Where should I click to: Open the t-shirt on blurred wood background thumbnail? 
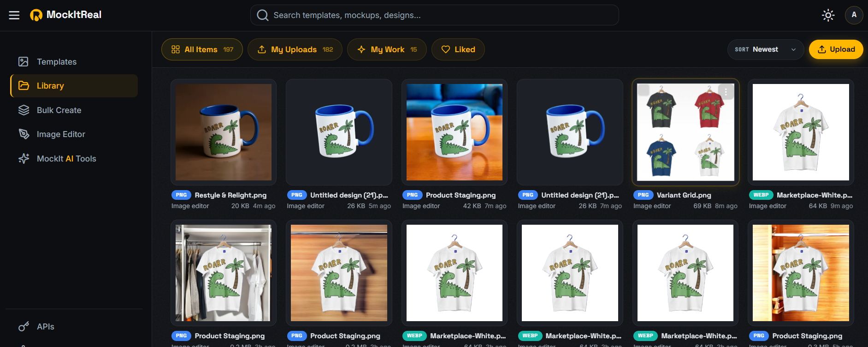[x=339, y=273]
